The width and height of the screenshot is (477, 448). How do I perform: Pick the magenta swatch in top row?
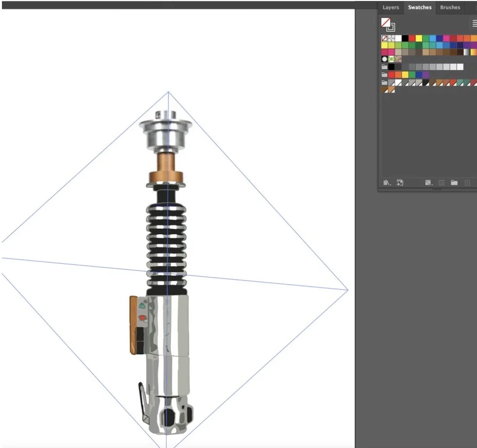click(446, 38)
